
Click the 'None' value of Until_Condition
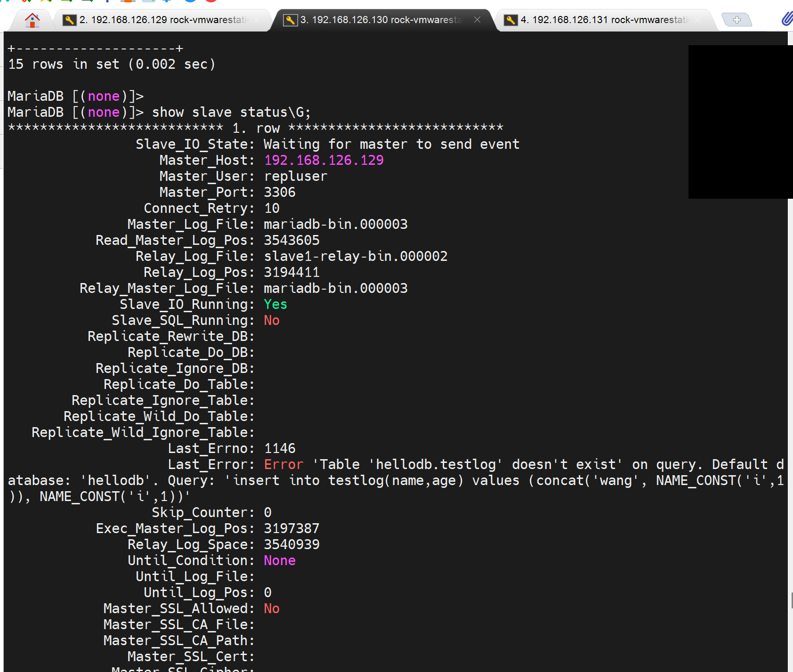(280, 560)
